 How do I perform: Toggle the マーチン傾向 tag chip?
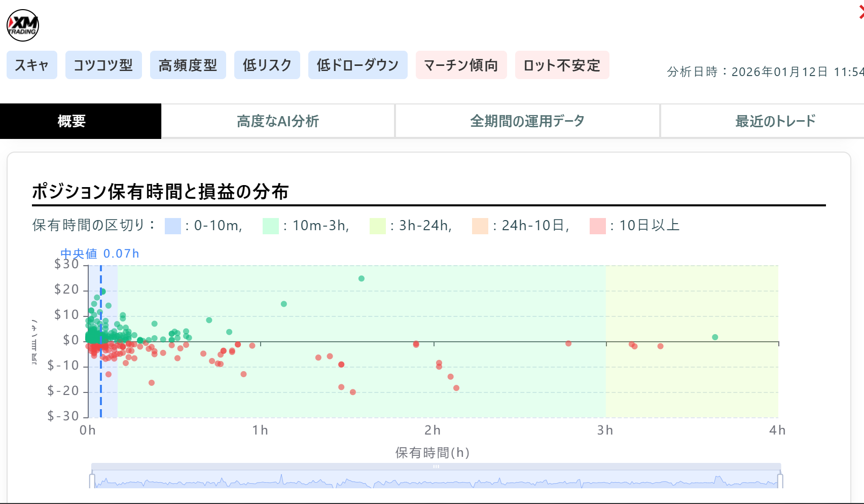click(461, 65)
